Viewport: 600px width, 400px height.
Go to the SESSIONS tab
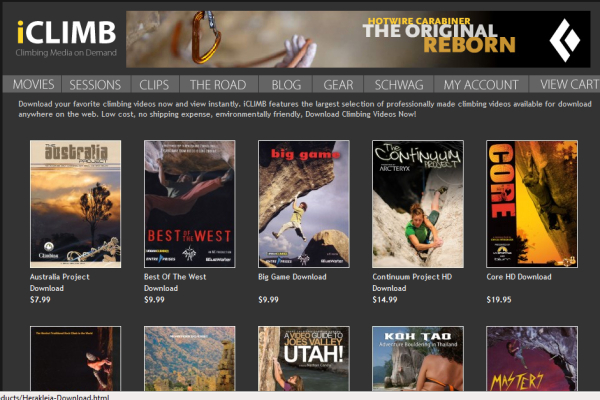95,84
